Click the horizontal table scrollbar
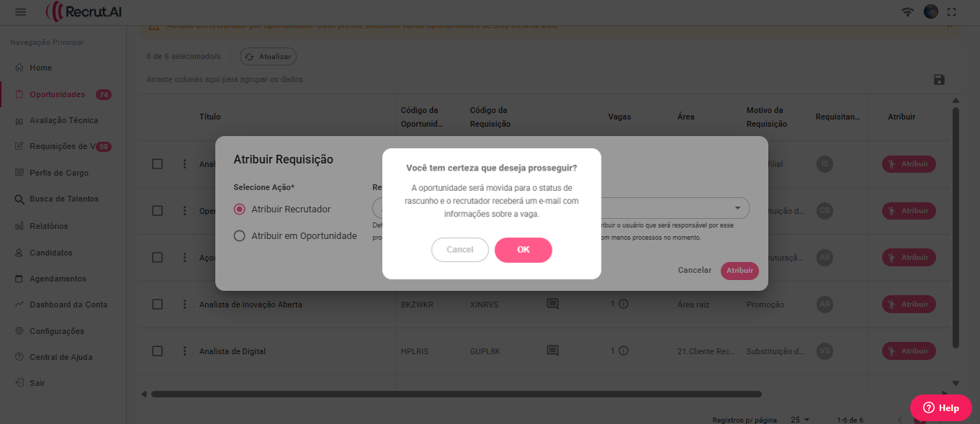Screen dimensions: 980x424 [456, 394]
